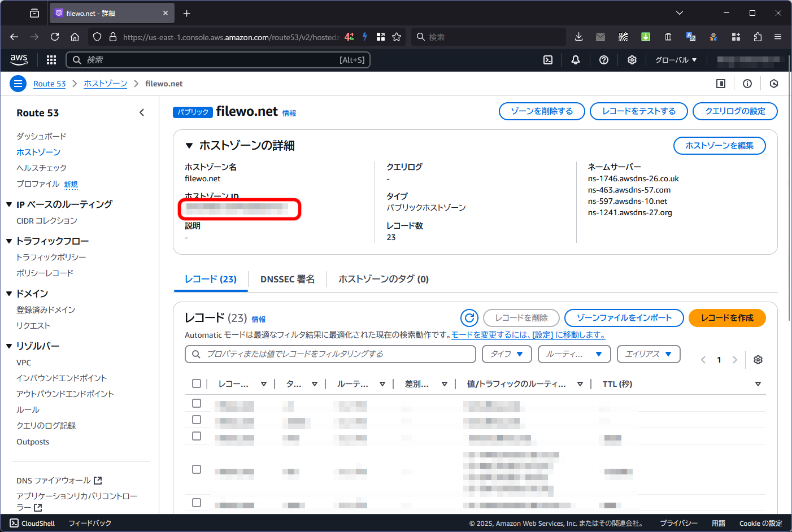Open the AWS home logo

19,59
